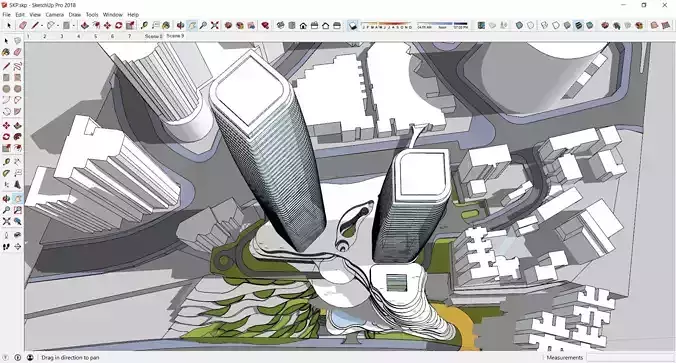
Task: Activate the Walk footprints tool in the left palette
Action: (x=6, y=247)
